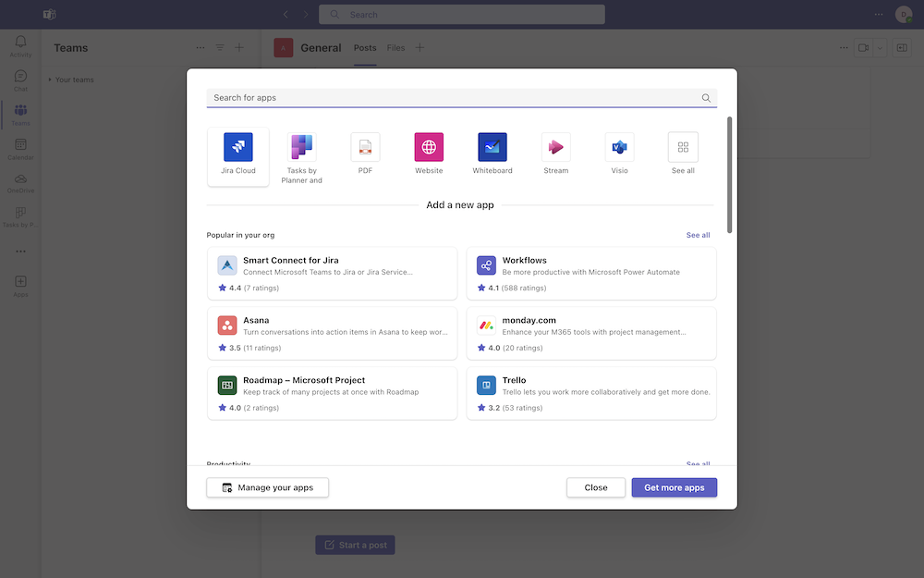The height and width of the screenshot is (578, 924).
Task: Switch to the Posts tab
Action: 365,48
